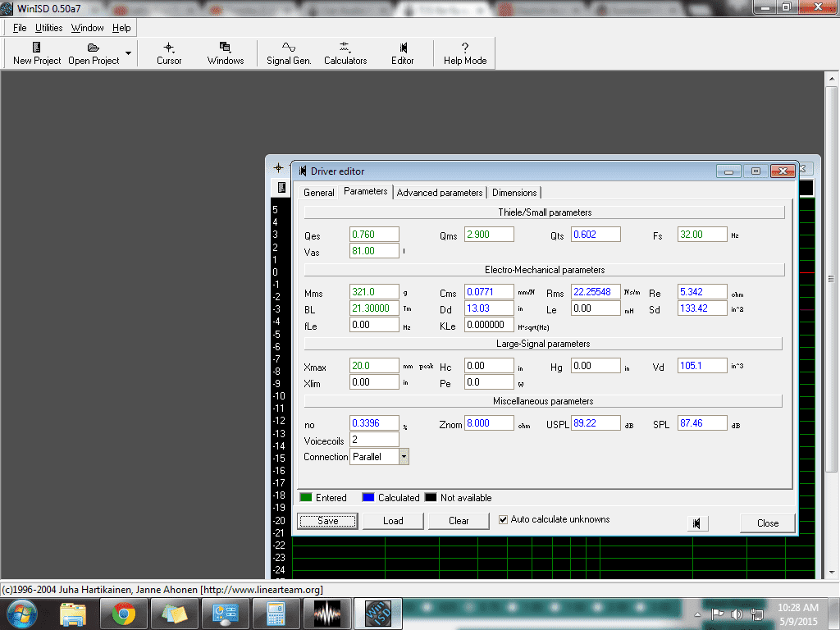
Task: Open File Explorer from the taskbar
Action: [73, 614]
